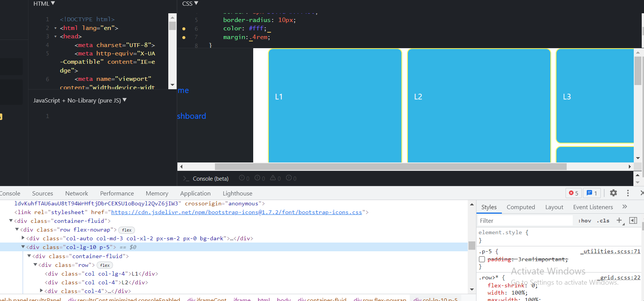Select the col col-lg-4 L1 div row
The width and height of the screenshot is (644, 301).
click(102, 274)
